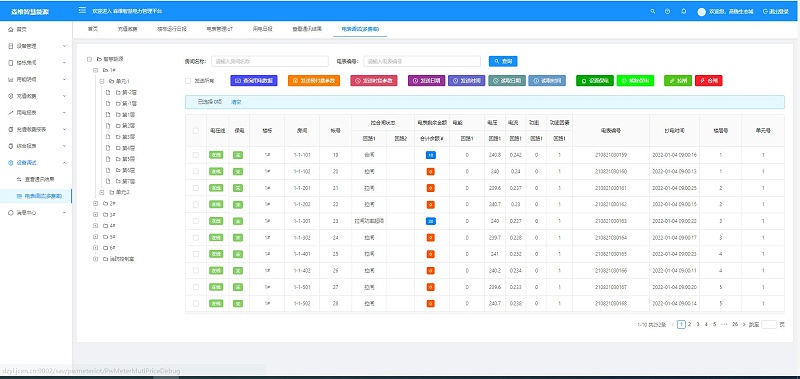Viewport: 800px width, 379px height.
Task: Click the orange button in the action toolbar
Action: click(314, 81)
